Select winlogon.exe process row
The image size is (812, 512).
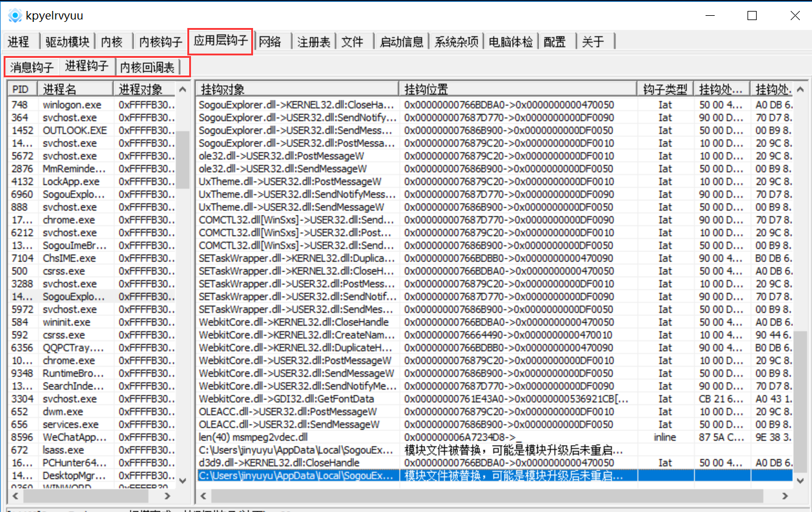click(92, 105)
